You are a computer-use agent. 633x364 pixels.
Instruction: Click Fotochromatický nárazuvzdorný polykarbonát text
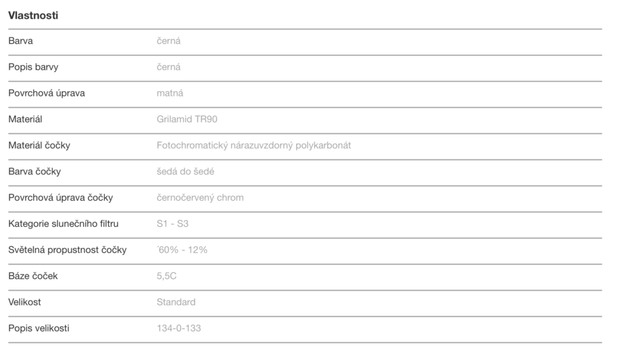click(253, 145)
